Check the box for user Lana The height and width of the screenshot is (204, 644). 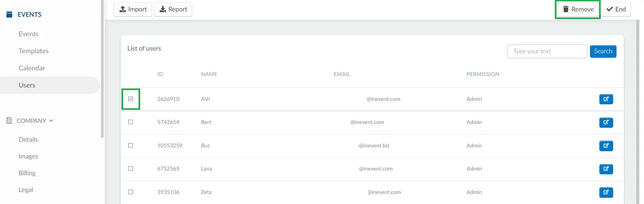[x=131, y=168]
